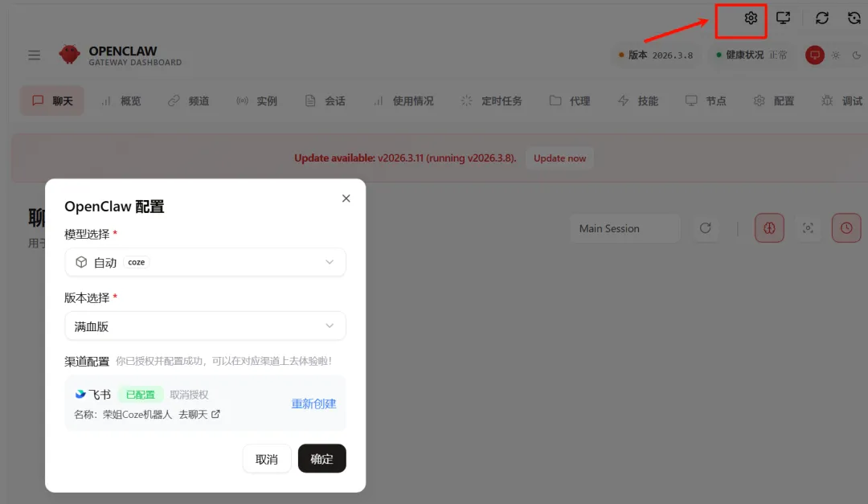
Task: Click the refresh arrows icon at top
Action: [x=821, y=18]
